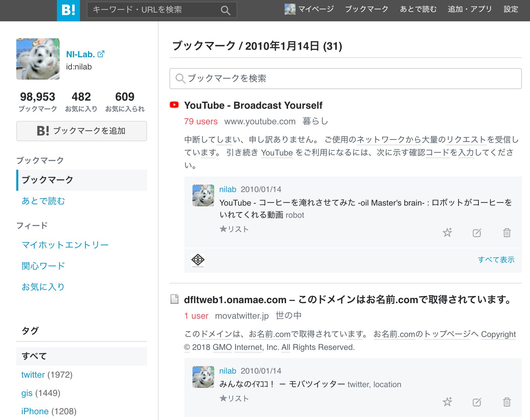
Task: Click the large tiger profile picture
Action: [x=38, y=59]
